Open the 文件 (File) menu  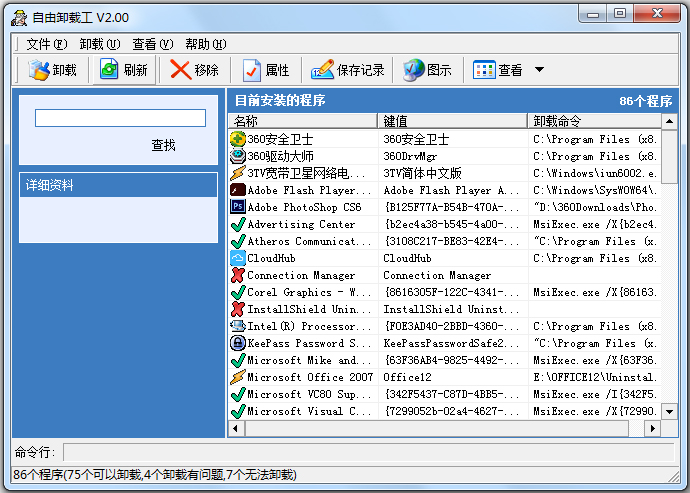tap(46, 44)
